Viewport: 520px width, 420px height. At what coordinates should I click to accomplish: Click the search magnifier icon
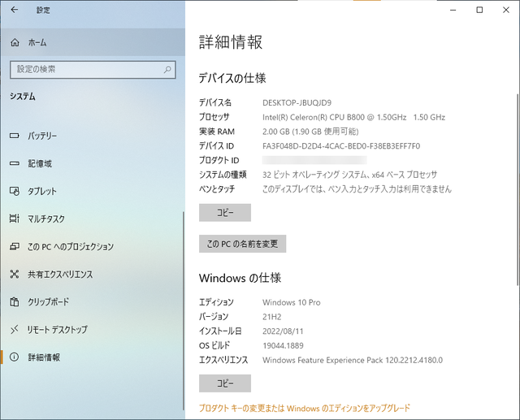coord(167,69)
